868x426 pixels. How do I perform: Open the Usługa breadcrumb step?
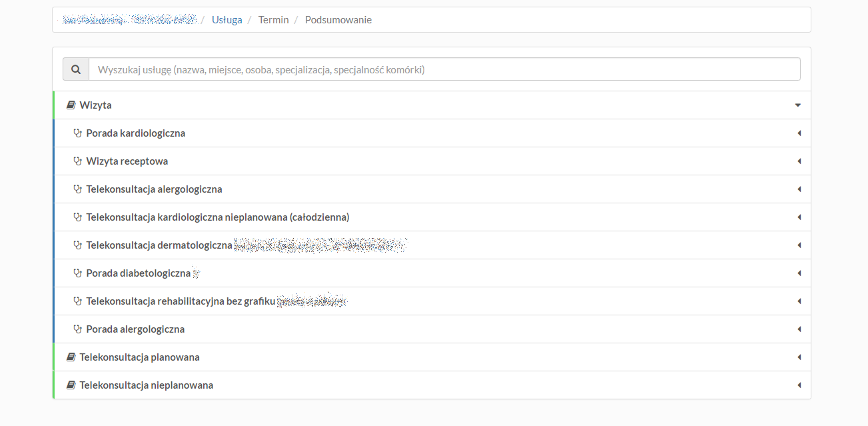226,20
